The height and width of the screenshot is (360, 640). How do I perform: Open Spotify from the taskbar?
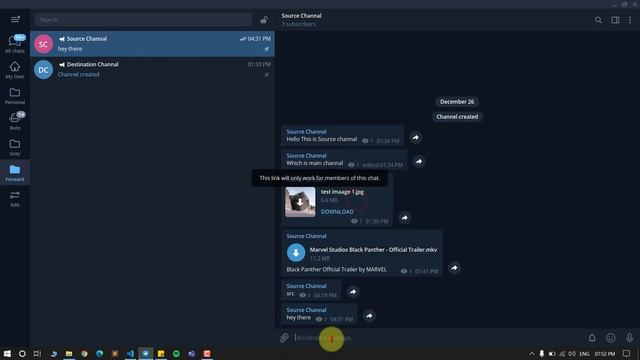[x=176, y=353]
